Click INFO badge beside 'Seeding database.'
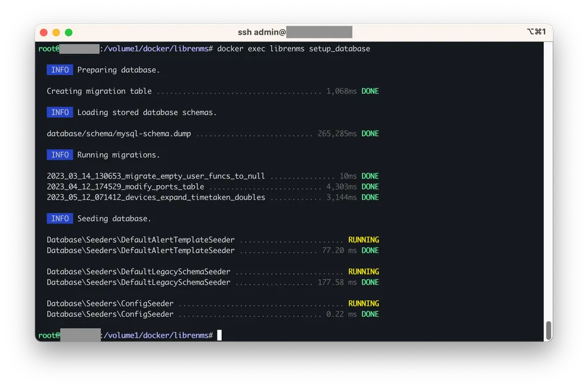The image size is (588, 388). point(59,218)
